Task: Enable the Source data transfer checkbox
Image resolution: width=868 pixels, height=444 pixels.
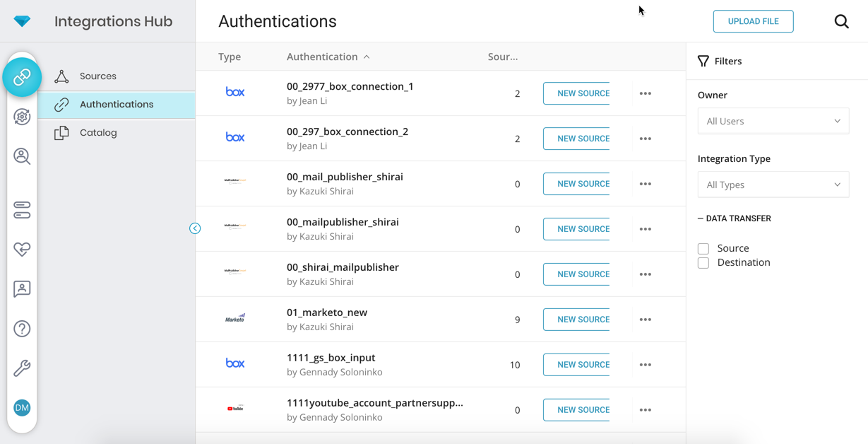Action: point(703,249)
